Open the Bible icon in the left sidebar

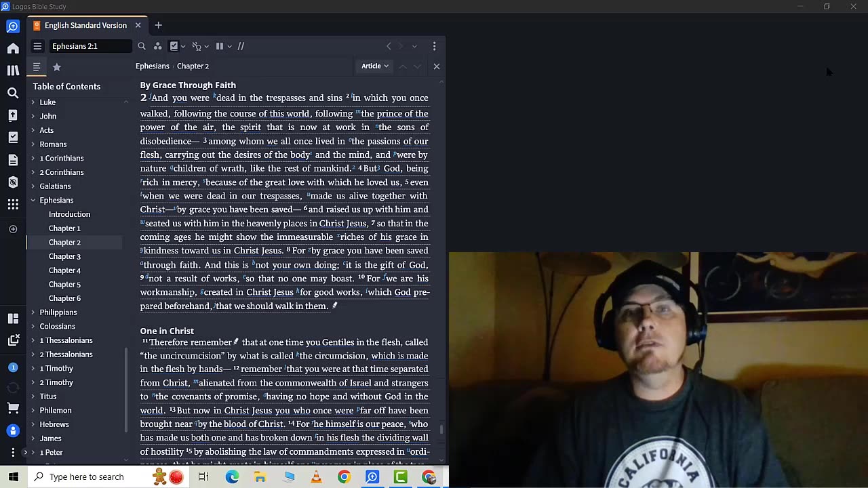coord(13,115)
